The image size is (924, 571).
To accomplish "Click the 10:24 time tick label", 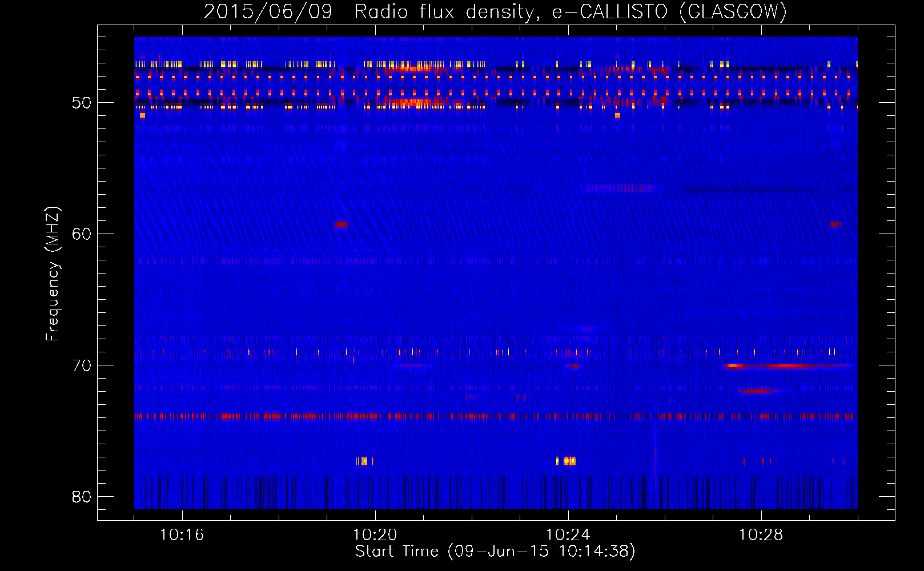I will (568, 535).
